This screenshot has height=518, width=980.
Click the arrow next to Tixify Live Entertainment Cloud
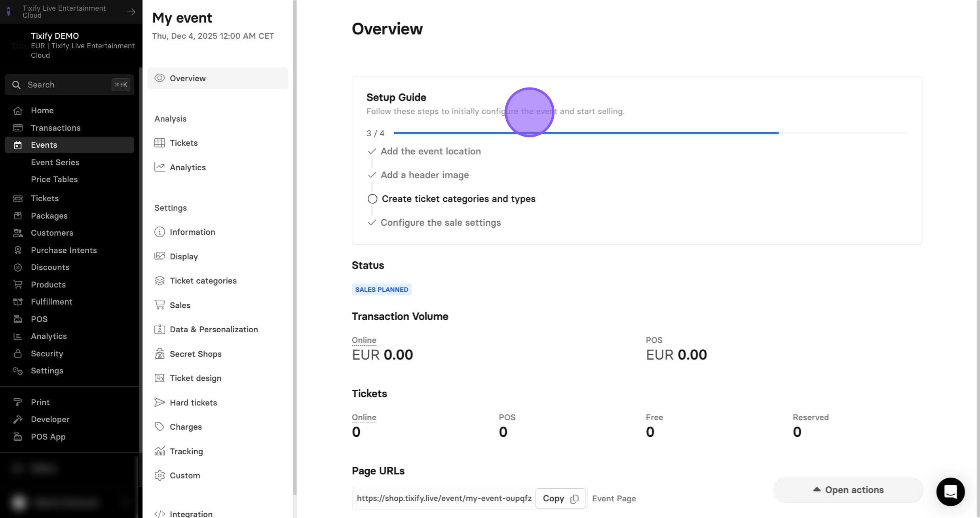pos(131,12)
